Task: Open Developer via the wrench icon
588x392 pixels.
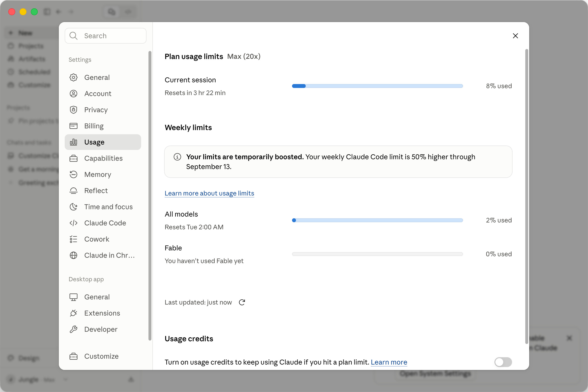Action: (73, 329)
